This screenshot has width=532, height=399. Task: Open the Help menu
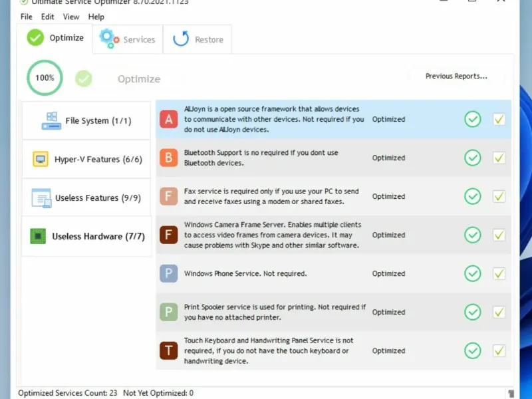96,17
